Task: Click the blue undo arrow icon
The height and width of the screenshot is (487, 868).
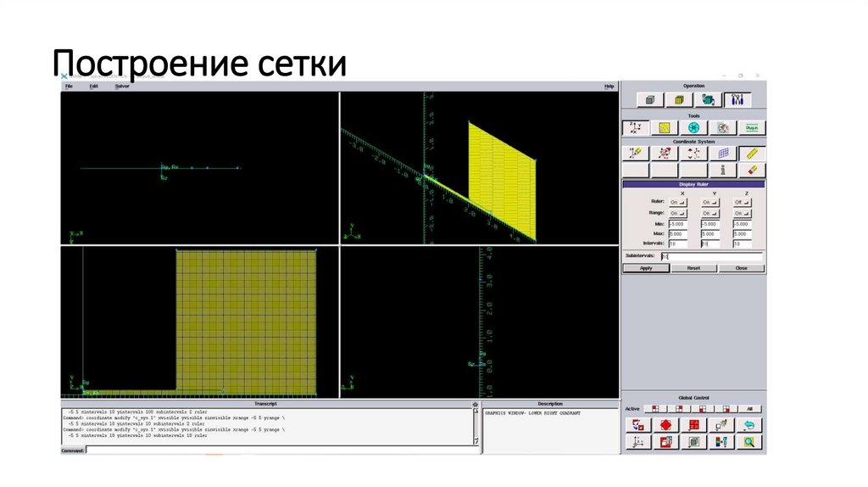Action: (x=749, y=425)
